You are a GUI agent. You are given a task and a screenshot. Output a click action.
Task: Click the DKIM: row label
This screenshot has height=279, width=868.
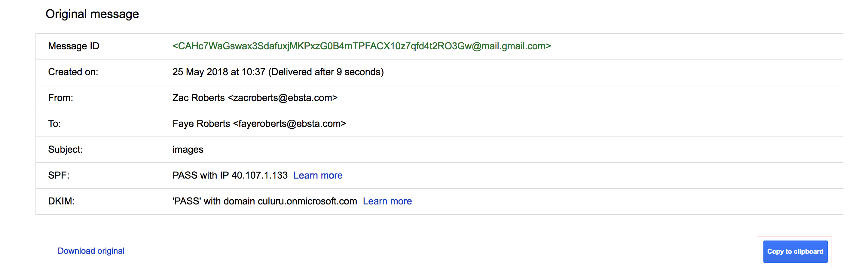pos(61,201)
